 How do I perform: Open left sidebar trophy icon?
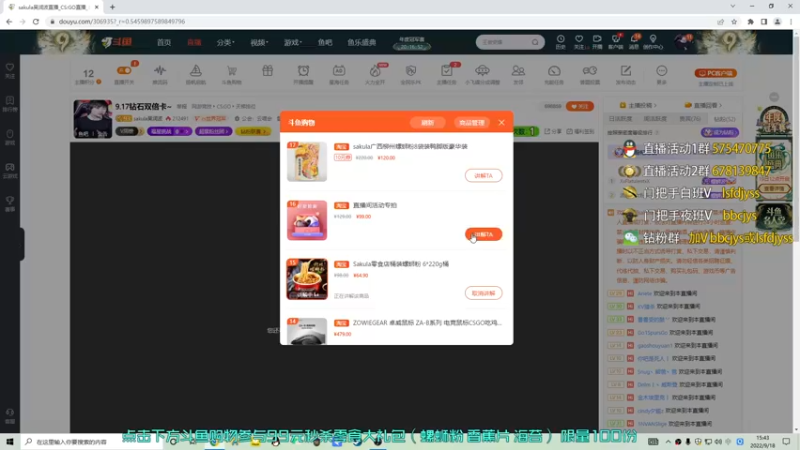coord(10,204)
